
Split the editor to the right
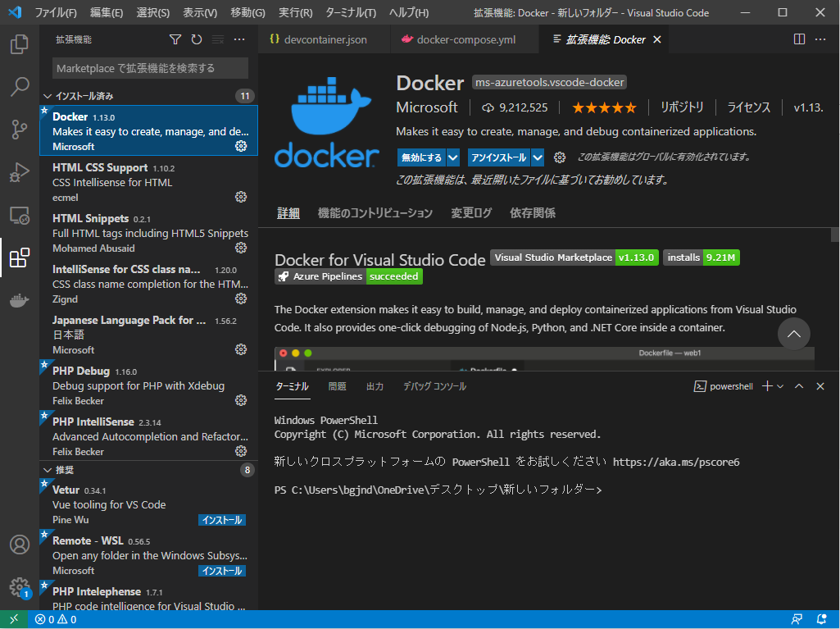pos(799,39)
